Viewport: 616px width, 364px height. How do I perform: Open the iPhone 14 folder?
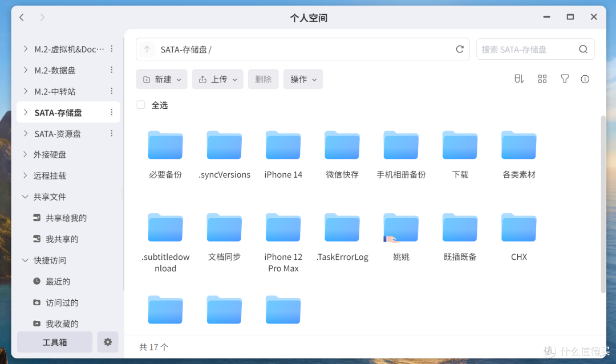tap(283, 145)
